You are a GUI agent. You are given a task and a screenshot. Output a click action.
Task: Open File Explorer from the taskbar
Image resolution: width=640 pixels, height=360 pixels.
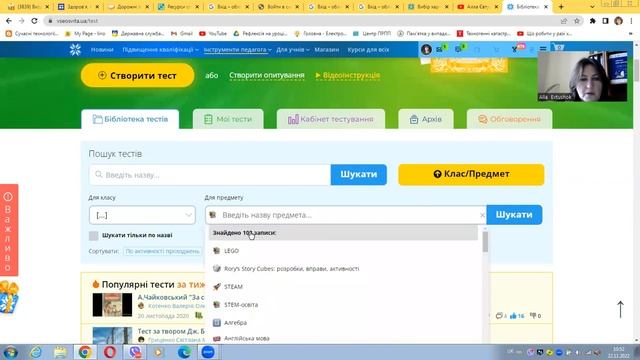click(60, 352)
